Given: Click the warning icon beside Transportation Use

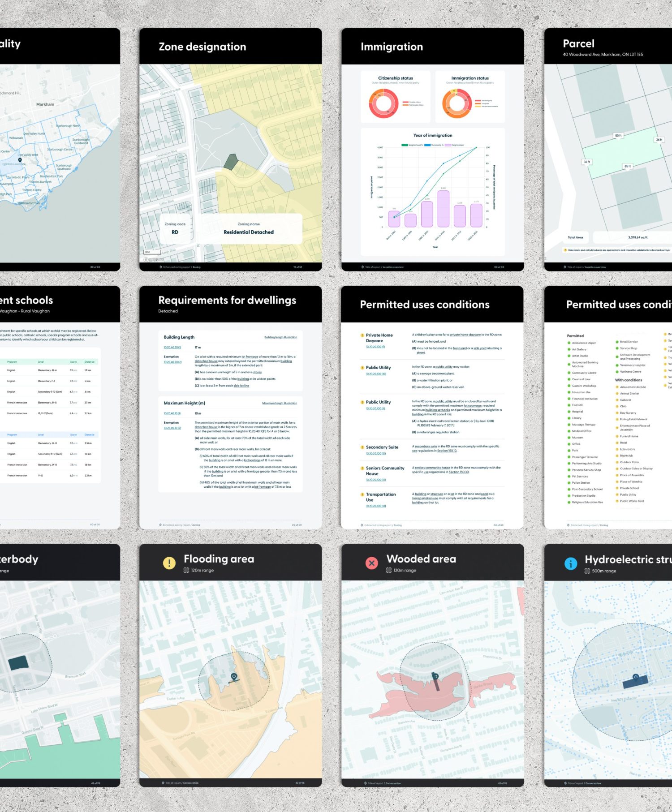Looking at the screenshot, I should pos(362,494).
